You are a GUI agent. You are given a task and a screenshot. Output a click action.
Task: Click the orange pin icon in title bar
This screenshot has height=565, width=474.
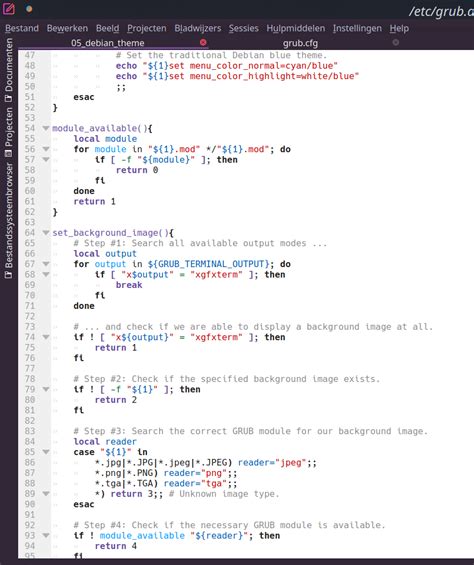(x=29, y=9)
